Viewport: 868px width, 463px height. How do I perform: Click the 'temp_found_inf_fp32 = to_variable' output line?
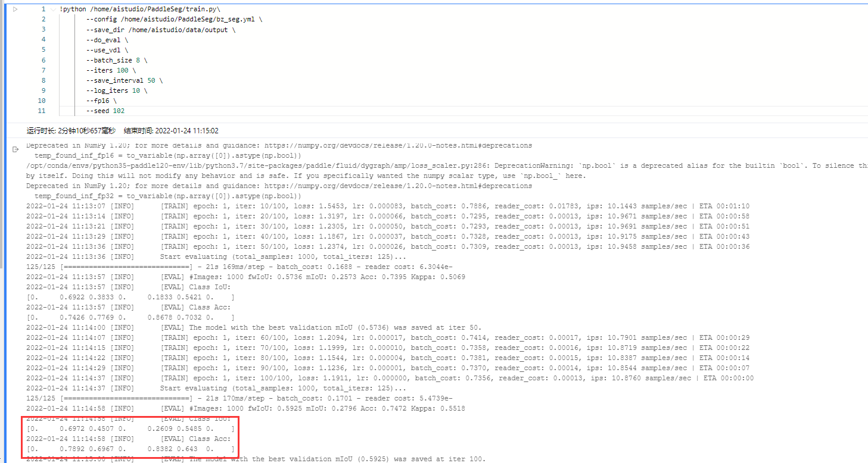168,196
